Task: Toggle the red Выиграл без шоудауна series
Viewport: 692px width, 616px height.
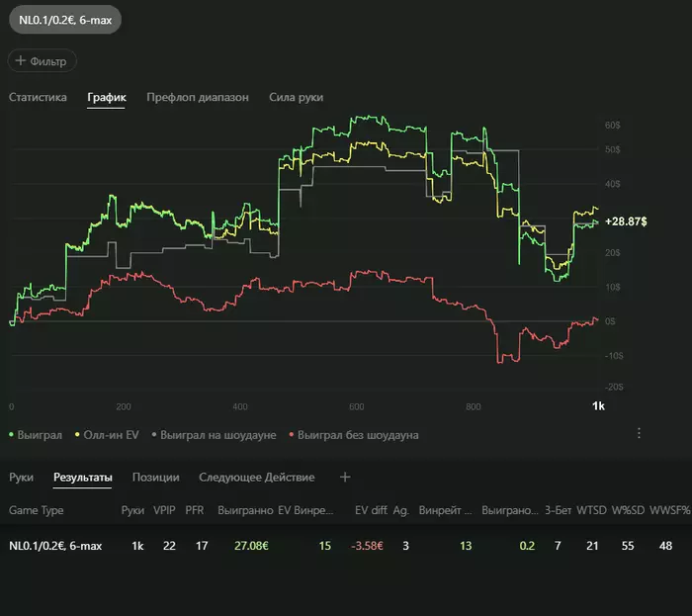Action: [x=354, y=435]
